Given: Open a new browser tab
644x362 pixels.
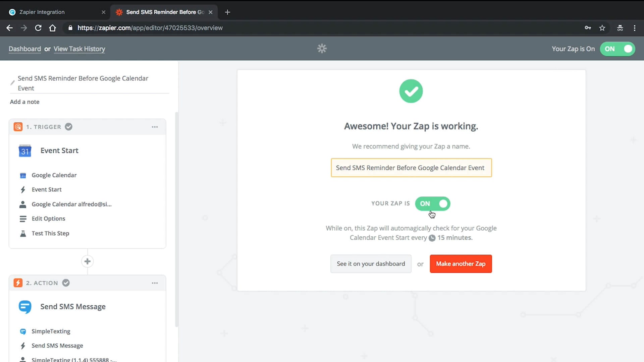Looking at the screenshot, I should (227, 12).
